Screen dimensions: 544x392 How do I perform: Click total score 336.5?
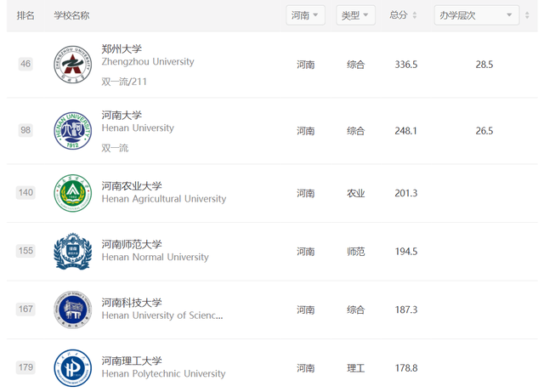point(406,65)
